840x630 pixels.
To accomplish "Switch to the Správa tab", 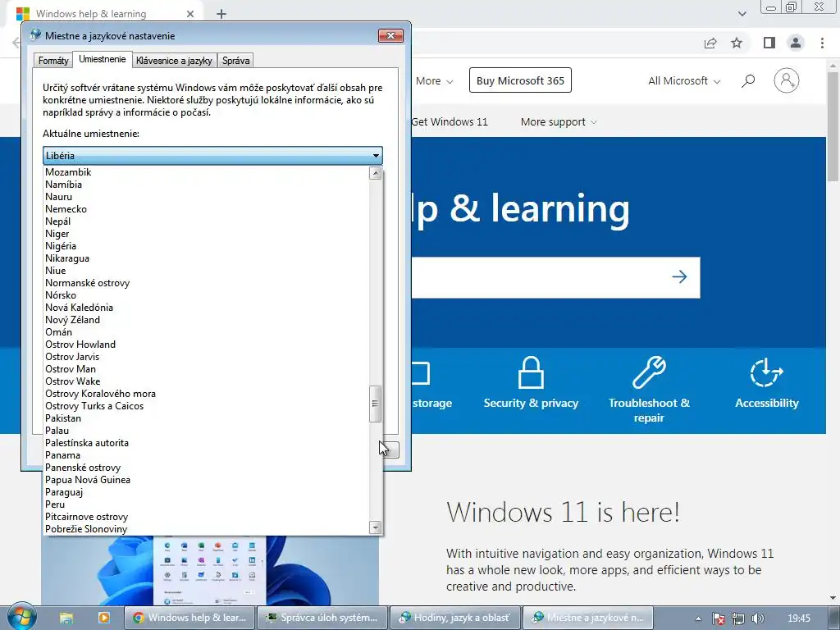I will tap(235, 61).
